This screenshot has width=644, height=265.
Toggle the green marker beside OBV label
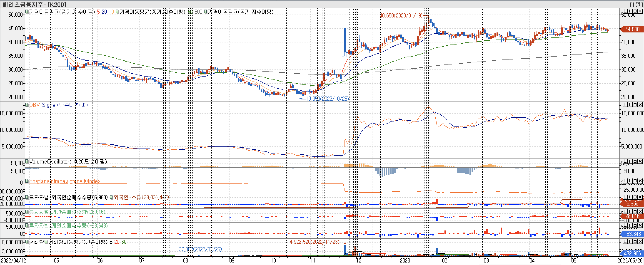click(27, 105)
